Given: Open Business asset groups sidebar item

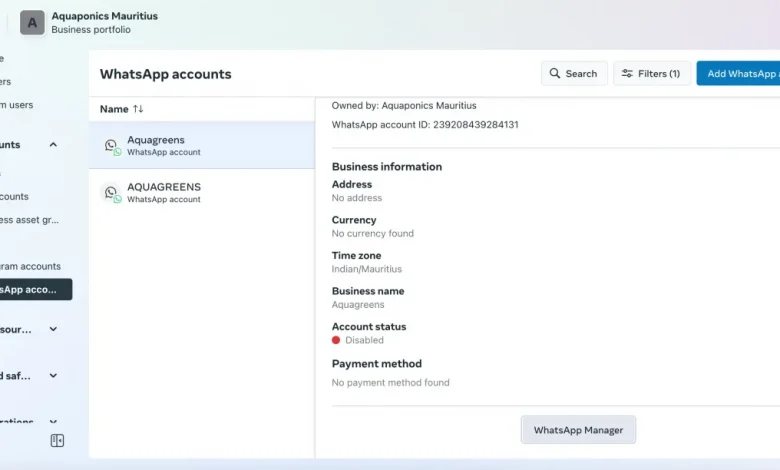Looking at the screenshot, I should [30, 220].
